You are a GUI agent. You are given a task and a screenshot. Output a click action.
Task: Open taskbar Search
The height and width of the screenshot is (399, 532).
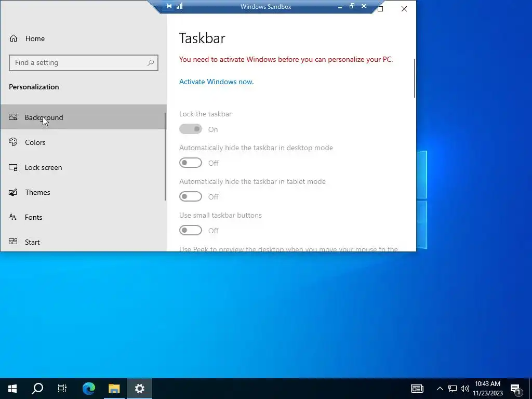click(37, 389)
